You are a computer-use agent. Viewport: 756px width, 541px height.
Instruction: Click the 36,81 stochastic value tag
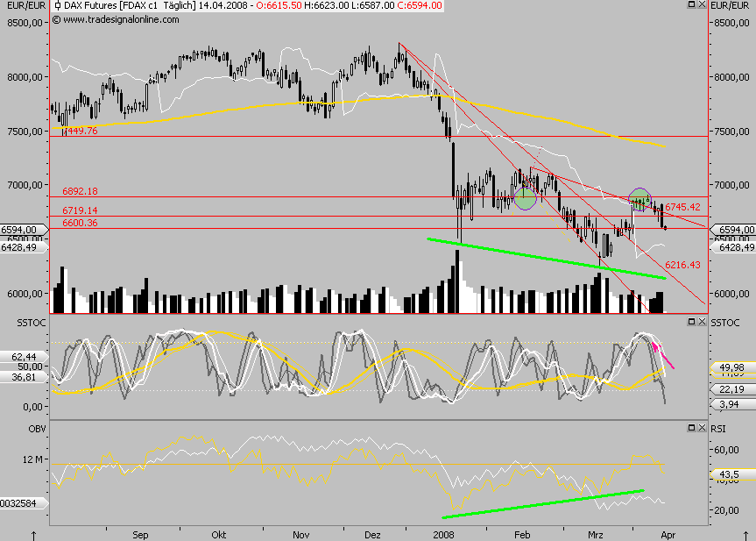[25, 377]
